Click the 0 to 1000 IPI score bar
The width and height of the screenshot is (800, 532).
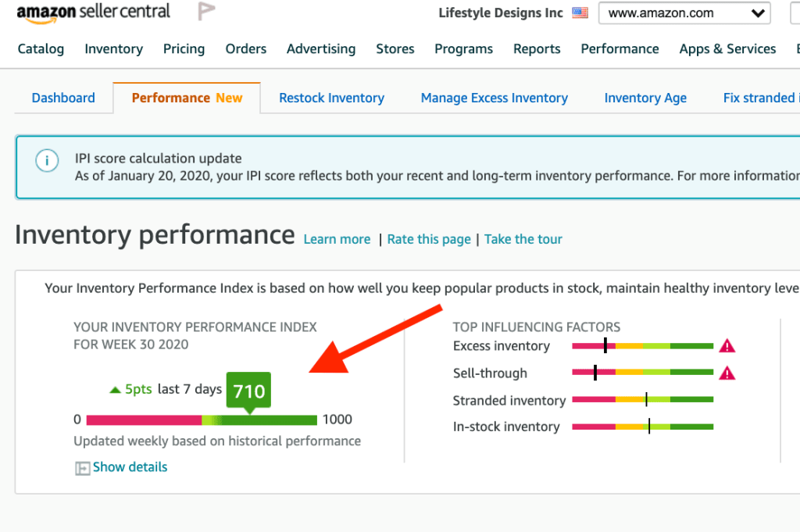click(x=202, y=420)
